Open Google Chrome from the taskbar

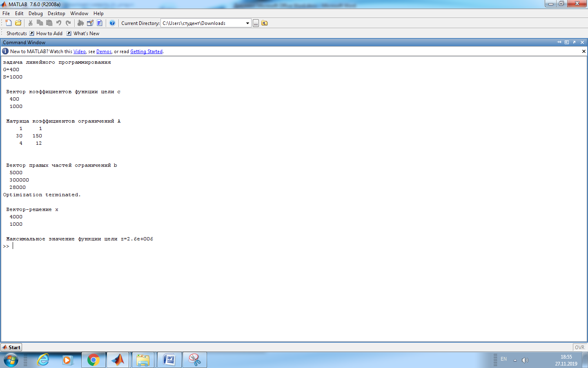pyautogui.click(x=94, y=360)
